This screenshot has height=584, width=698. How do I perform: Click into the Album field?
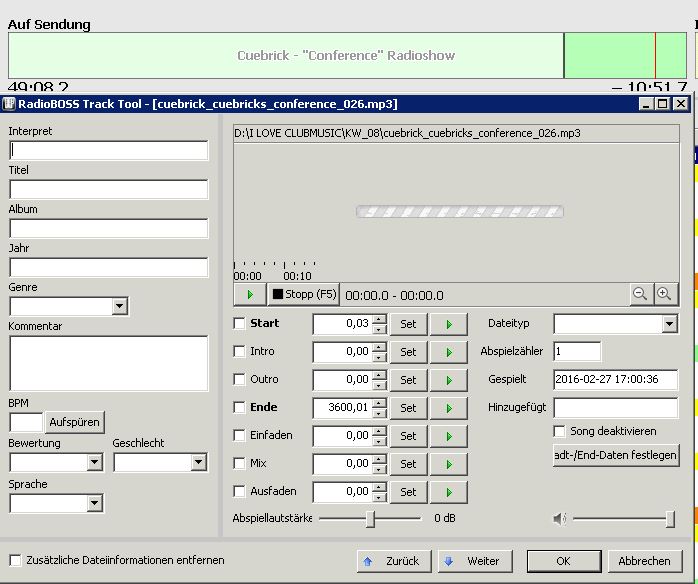point(109,228)
